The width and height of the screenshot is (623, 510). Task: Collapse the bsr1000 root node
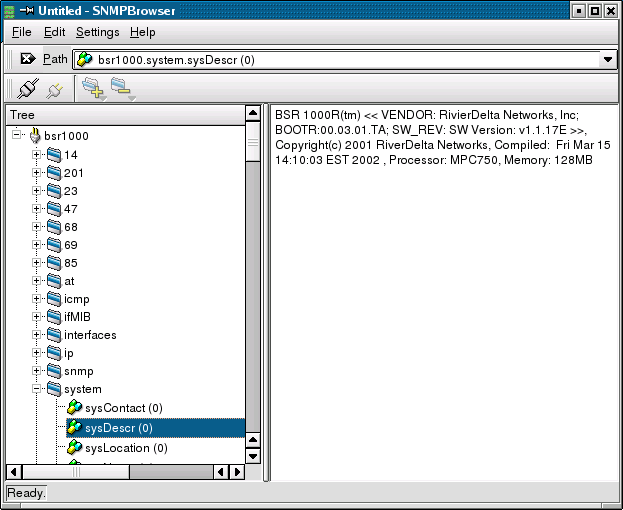pyautogui.click(x=16, y=135)
